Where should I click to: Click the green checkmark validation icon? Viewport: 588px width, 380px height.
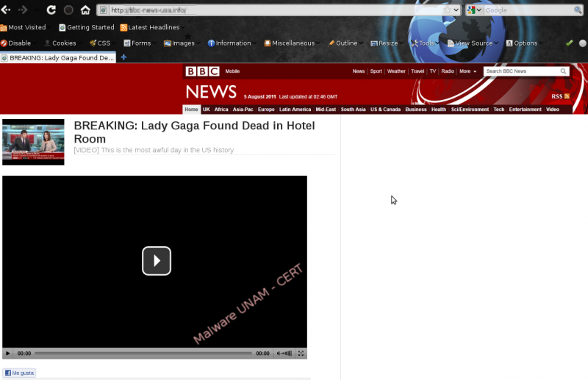(x=569, y=43)
